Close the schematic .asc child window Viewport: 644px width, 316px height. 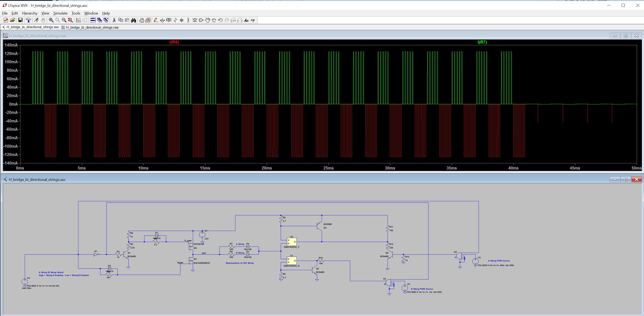[637, 179]
